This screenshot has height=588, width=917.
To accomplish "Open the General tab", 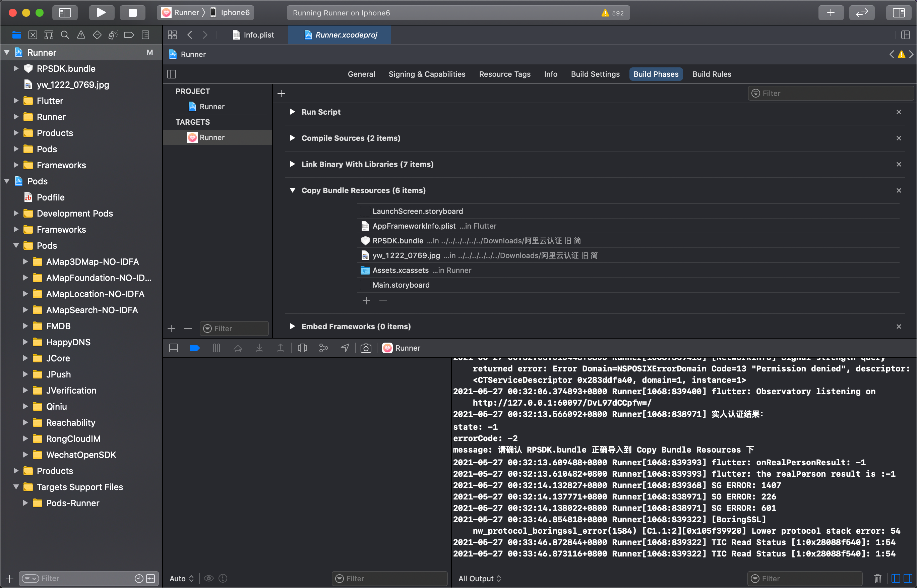I will (x=361, y=74).
